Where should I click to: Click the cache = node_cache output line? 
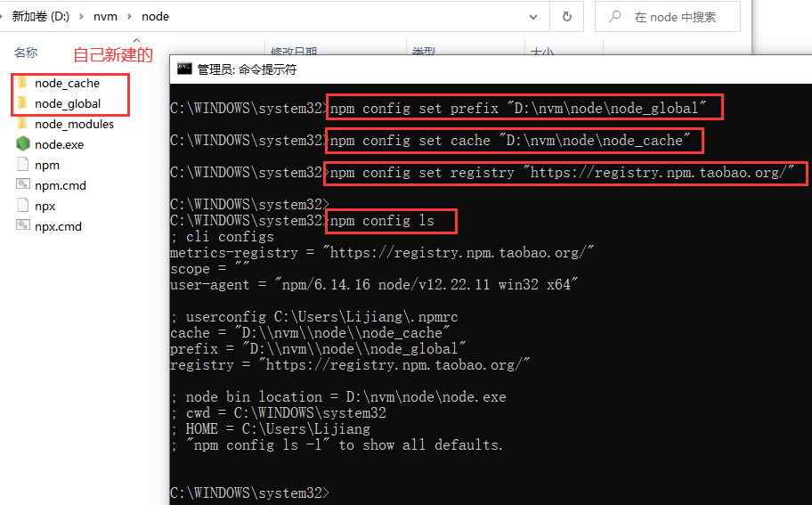[x=310, y=333]
